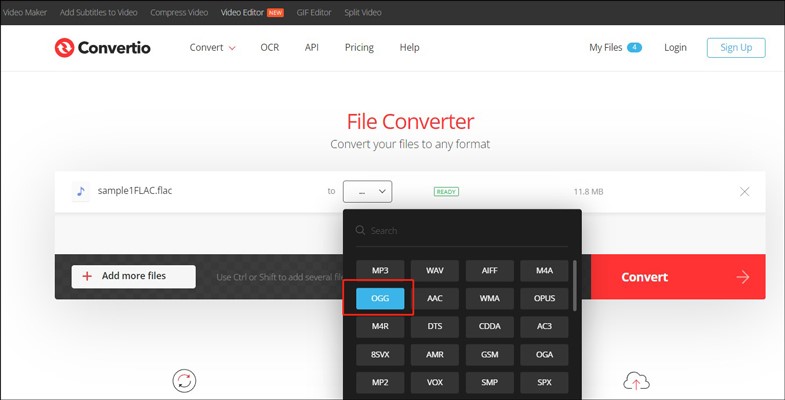Image resolution: width=785 pixels, height=400 pixels.
Task: Select WMA format
Action: 490,298
